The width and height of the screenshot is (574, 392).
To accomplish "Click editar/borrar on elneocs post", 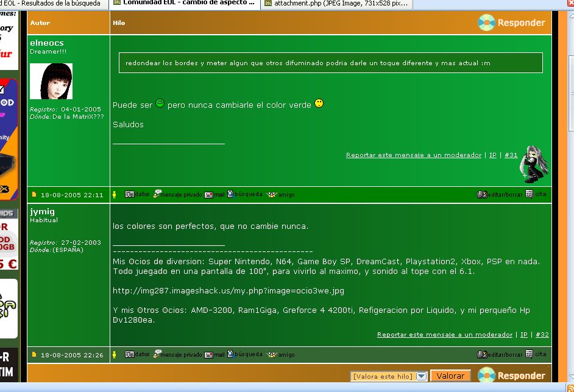I will pyautogui.click(x=500, y=194).
